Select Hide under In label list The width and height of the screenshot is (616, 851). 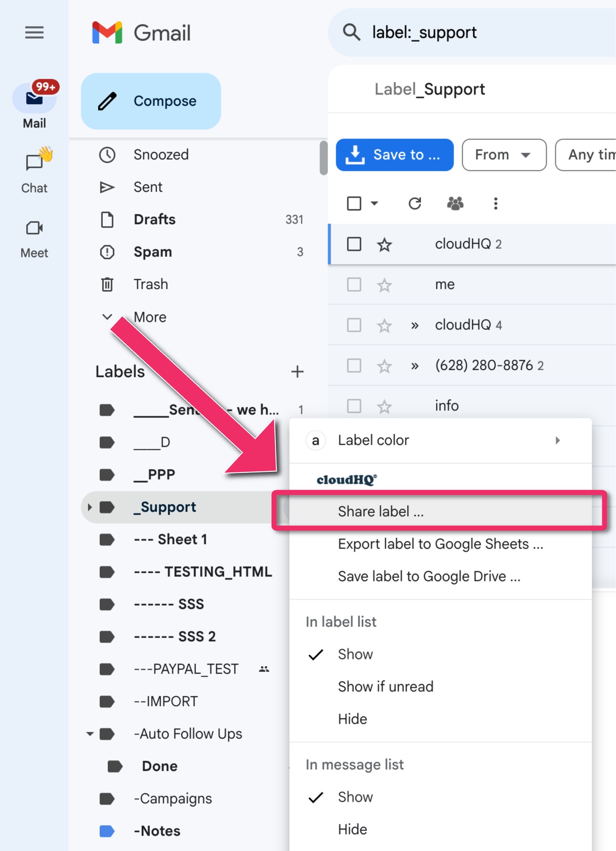[440, 719]
